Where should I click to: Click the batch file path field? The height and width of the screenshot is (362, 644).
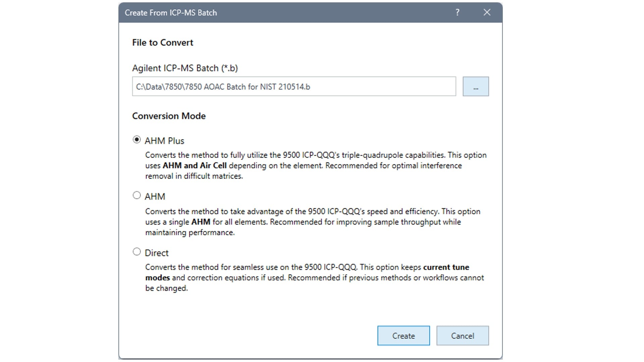[294, 86]
